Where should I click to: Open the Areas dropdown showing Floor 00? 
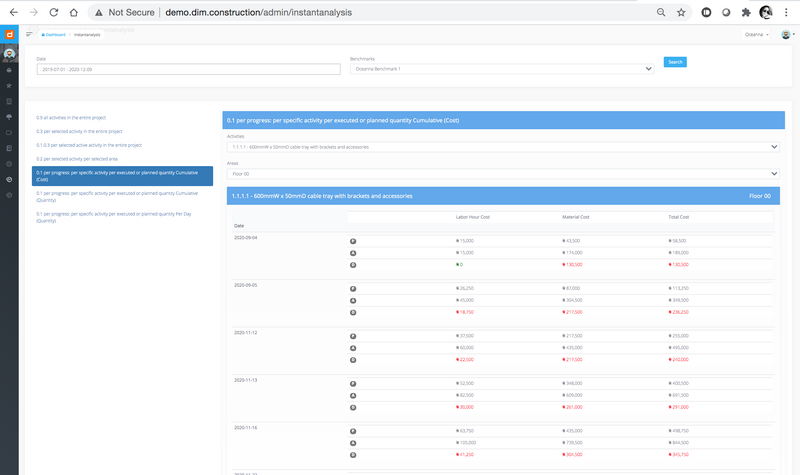click(503, 174)
